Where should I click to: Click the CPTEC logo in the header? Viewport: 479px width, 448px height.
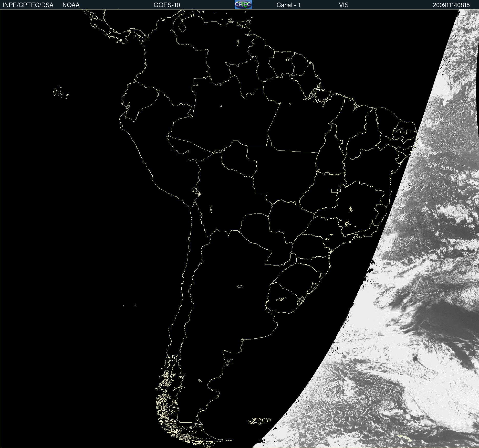tap(243, 5)
